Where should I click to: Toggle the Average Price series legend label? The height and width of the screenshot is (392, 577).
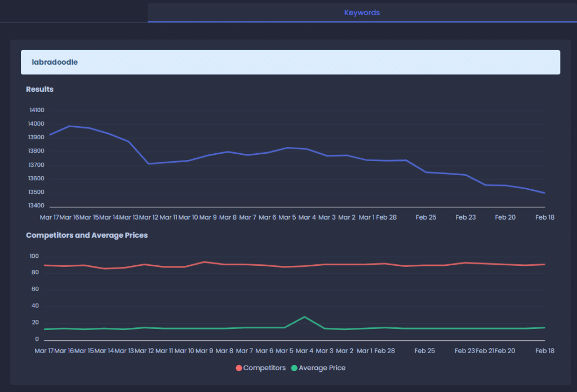coord(322,368)
